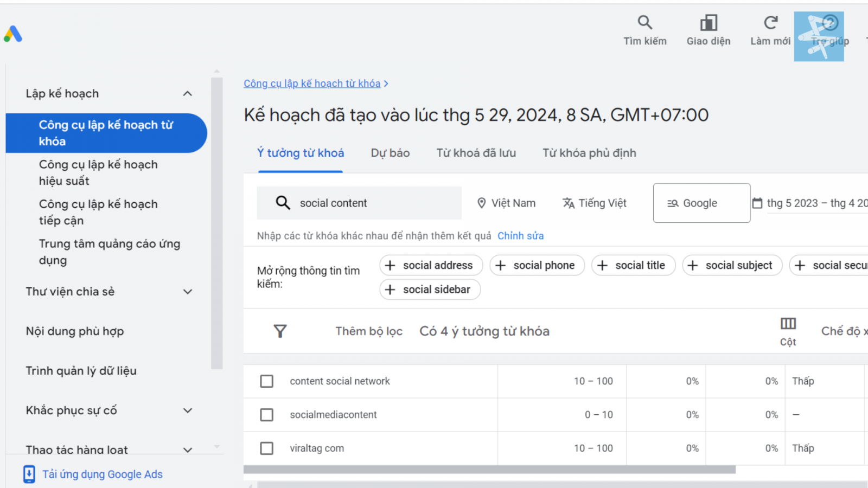Expand Khắc phục sự cố section
This screenshot has width=868, height=488.
(x=188, y=410)
